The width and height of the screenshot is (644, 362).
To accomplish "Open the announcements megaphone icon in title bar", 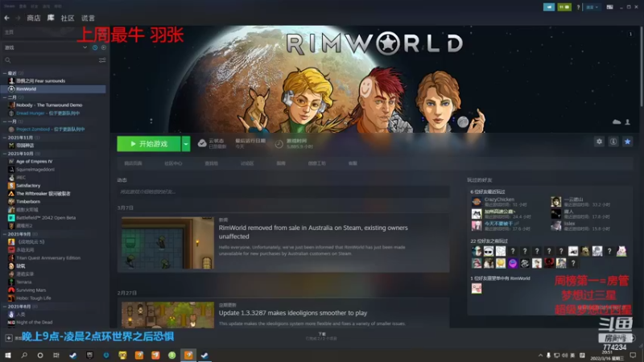I will [549, 7].
